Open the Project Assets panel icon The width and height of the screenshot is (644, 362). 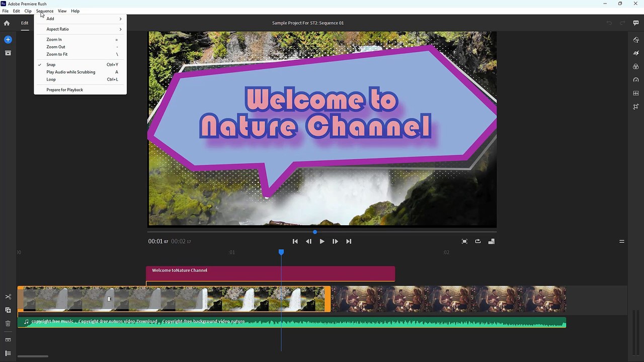(x=8, y=53)
